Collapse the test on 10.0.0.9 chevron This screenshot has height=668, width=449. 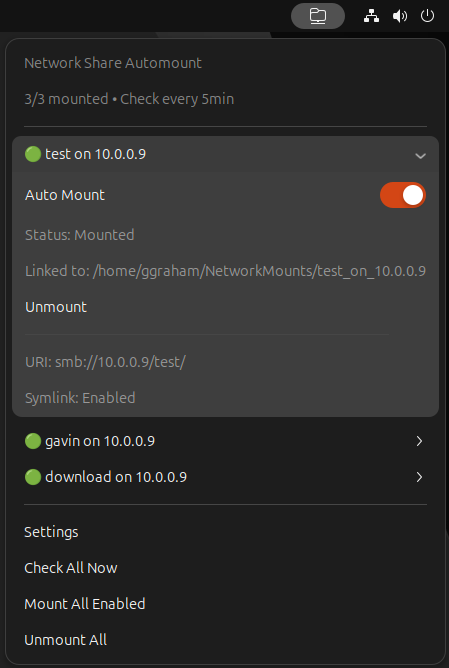tap(420, 156)
